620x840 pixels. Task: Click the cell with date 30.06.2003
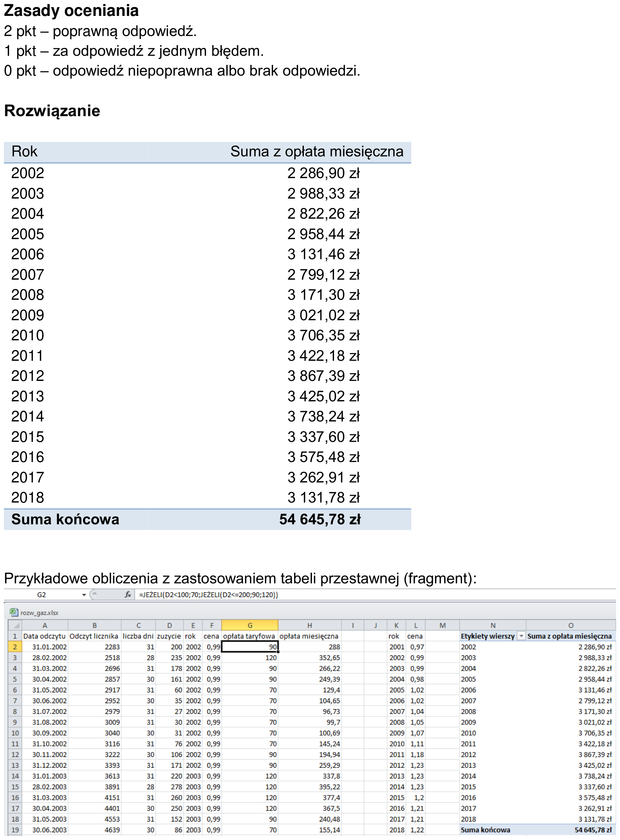tap(45, 830)
